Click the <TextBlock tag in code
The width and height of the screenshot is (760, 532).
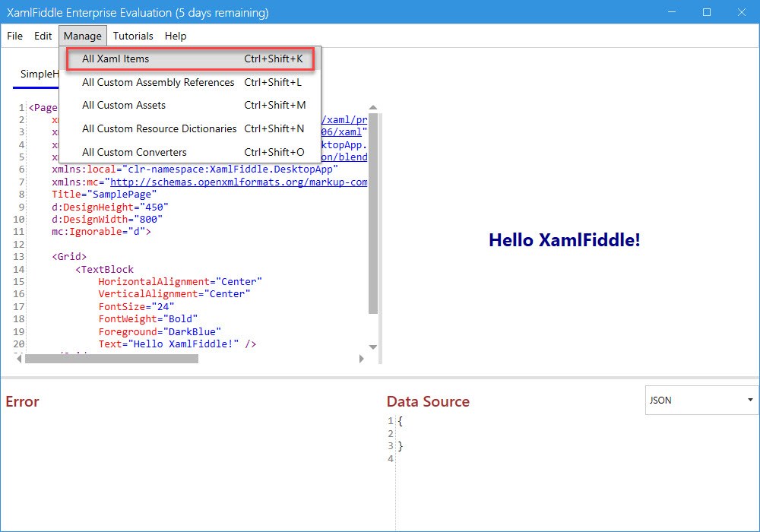click(x=104, y=269)
